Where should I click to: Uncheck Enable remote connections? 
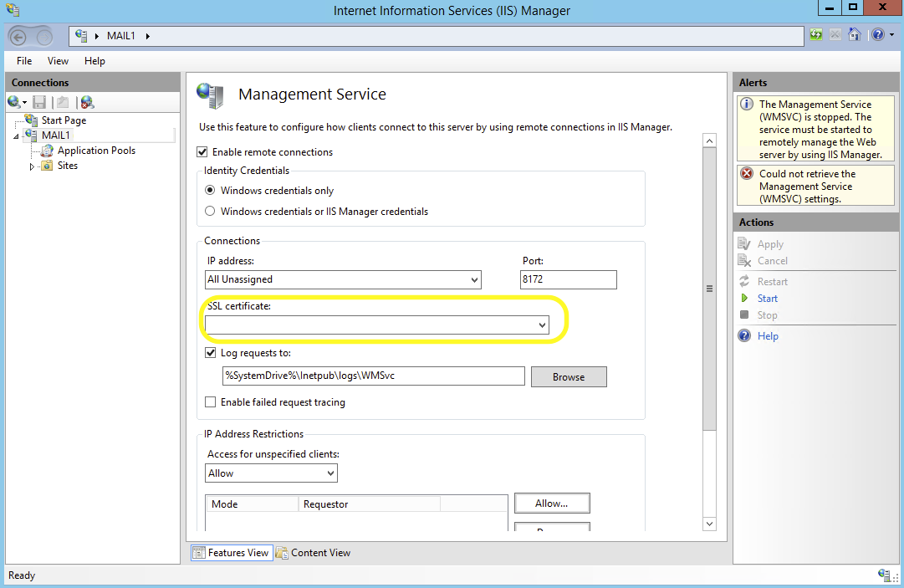tap(202, 151)
